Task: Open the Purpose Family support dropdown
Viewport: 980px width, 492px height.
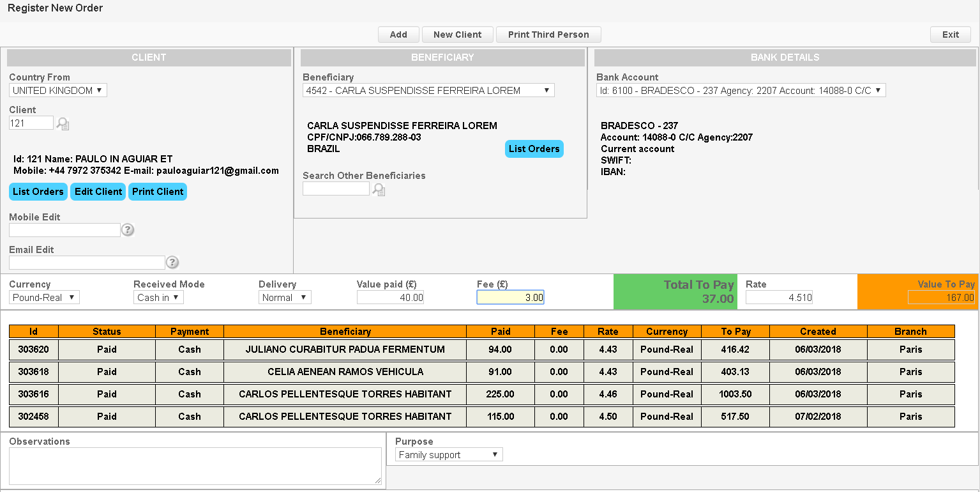Action: tap(449, 455)
